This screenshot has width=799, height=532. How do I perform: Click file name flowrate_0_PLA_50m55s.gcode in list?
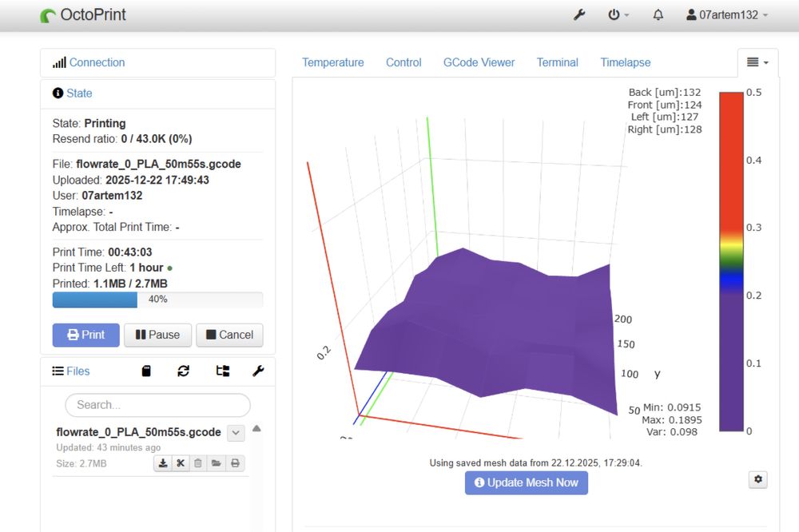[x=138, y=432]
